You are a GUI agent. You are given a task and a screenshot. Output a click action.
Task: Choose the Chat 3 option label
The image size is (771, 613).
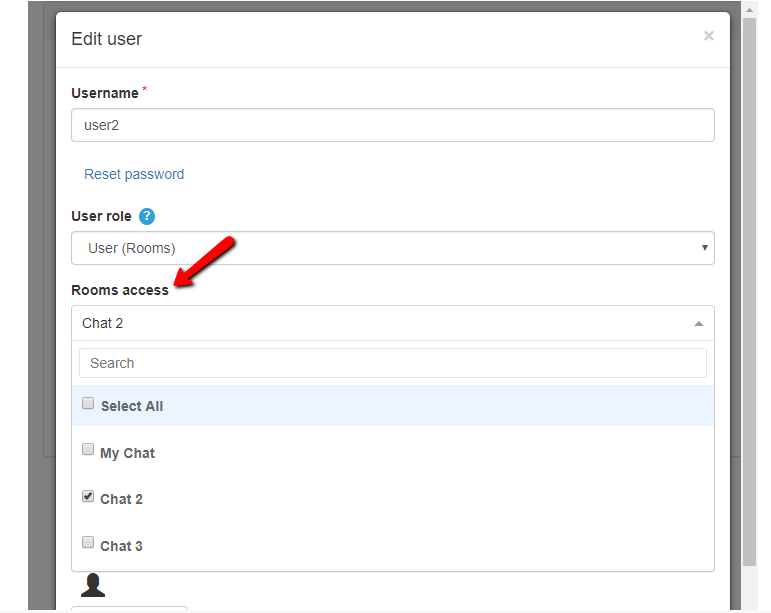pyautogui.click(x=121, y=546)
